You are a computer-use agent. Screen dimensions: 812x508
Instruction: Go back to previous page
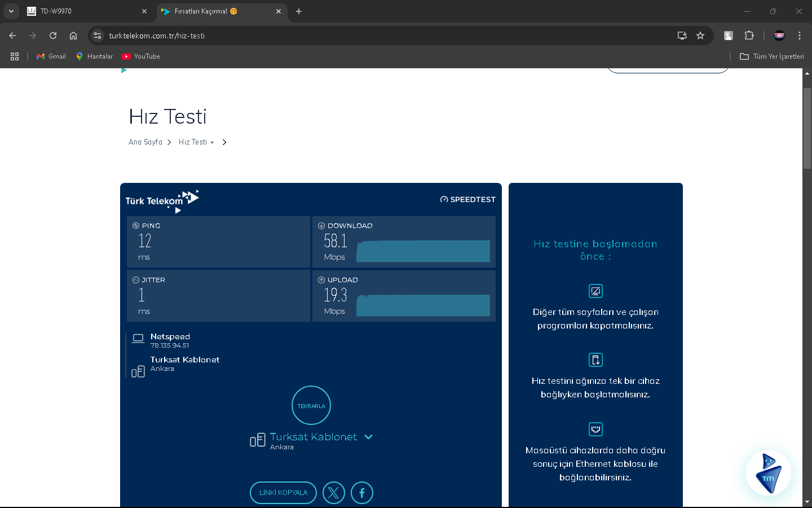12,36
